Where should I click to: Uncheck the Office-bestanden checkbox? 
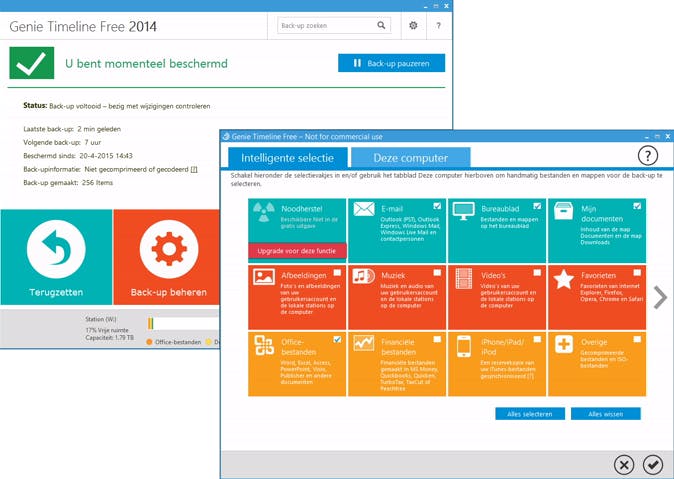tap(337, 340)
